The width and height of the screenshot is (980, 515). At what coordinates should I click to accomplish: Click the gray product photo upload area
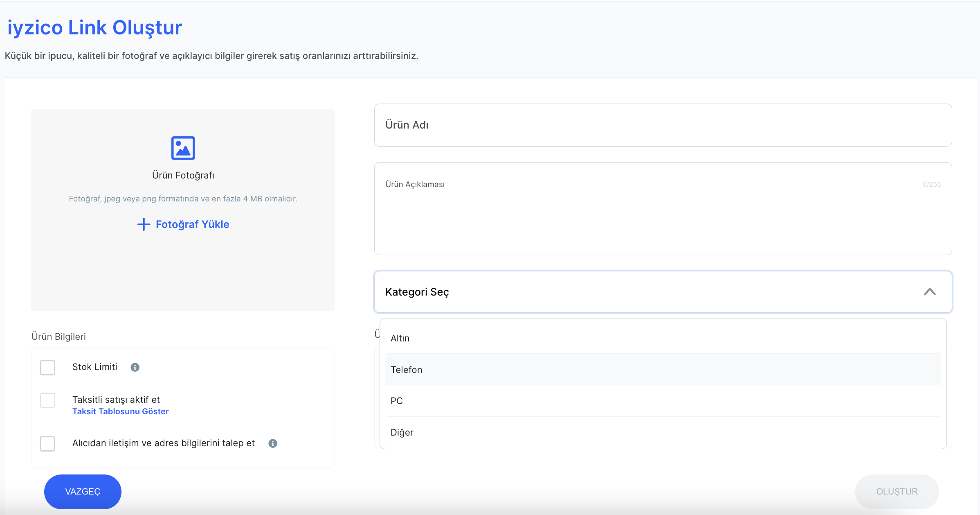183,270
